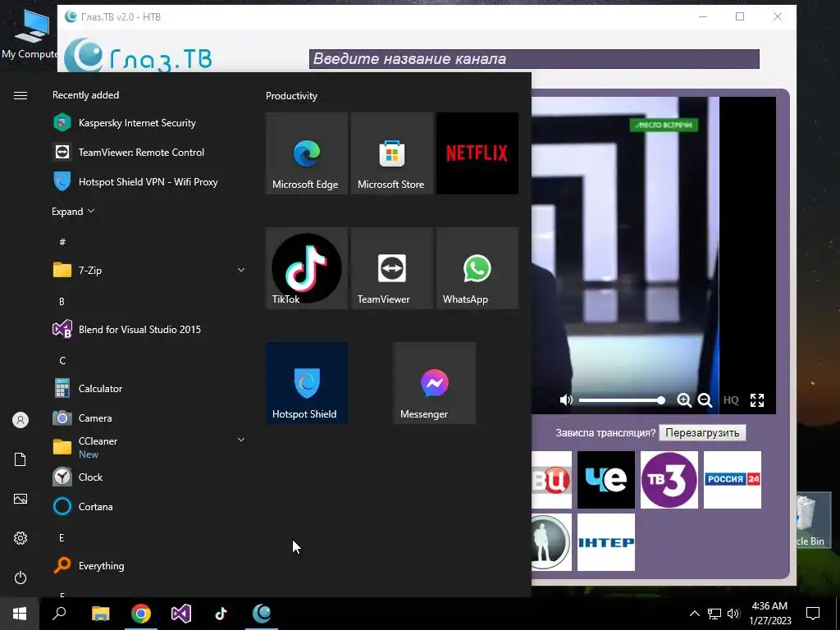The height and width of the screenshot is (630, 840).
Task: Open the Microsoft Edge tile
Action: click(x=307, y=153)
